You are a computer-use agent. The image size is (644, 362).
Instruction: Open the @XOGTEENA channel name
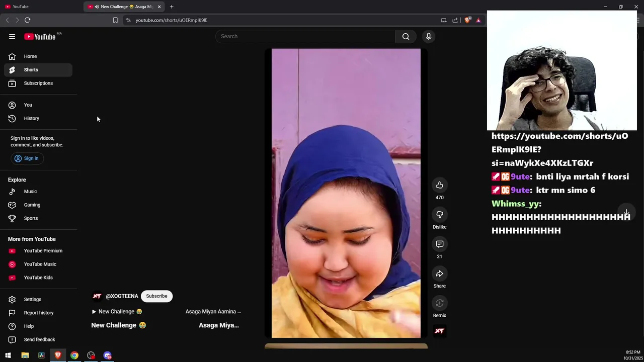[x=122, y=296]
